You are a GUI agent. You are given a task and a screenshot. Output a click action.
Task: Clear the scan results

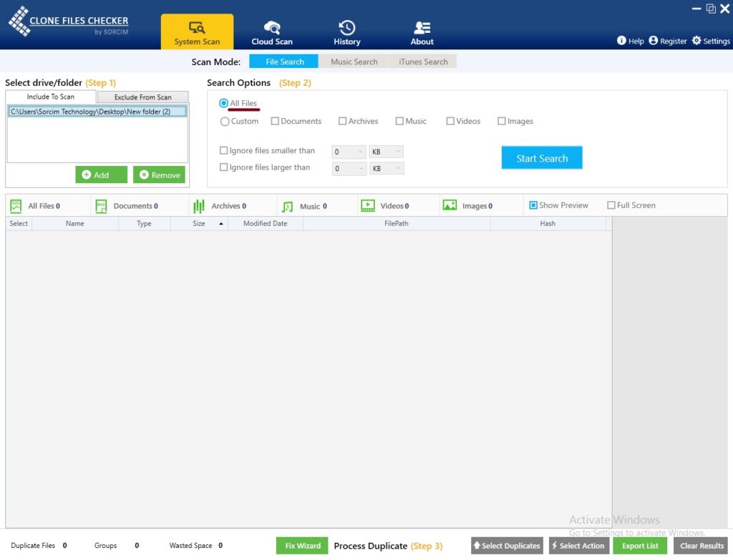702,546
